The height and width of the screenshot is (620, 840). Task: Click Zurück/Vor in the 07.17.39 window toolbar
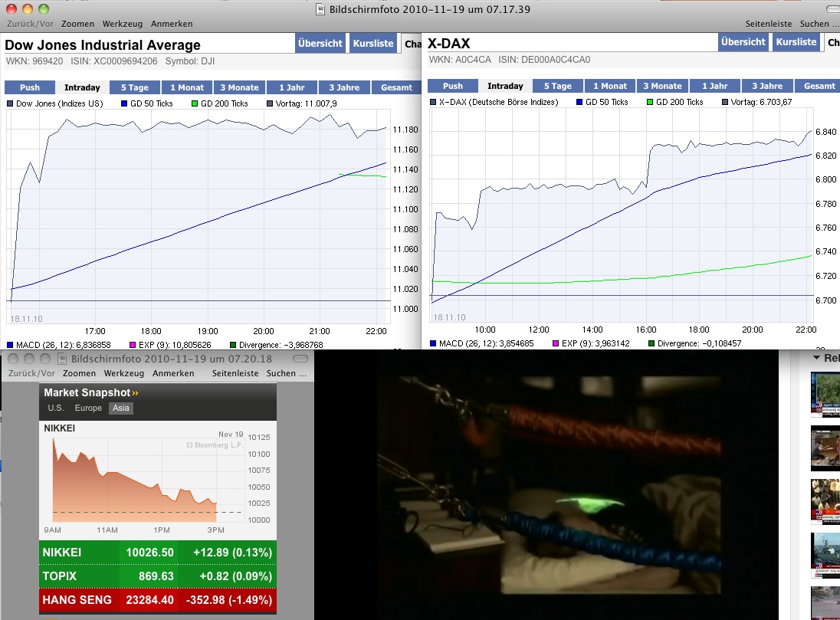(x=30, y=24)
